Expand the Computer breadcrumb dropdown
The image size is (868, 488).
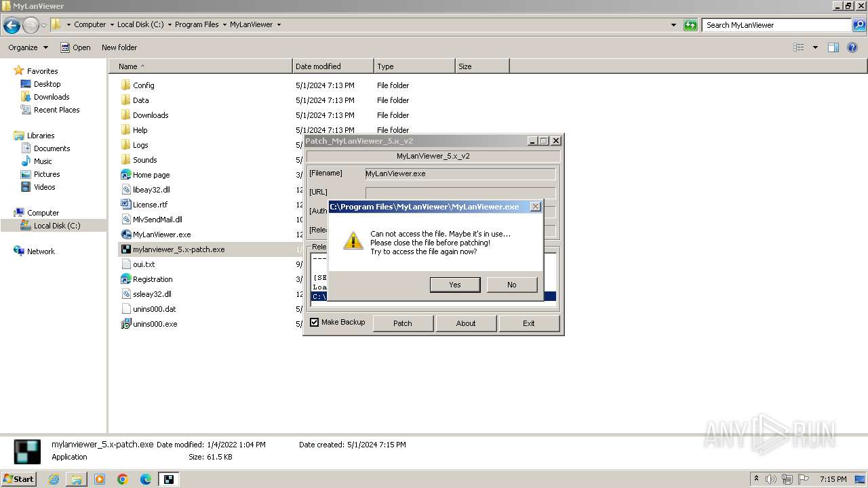(112, 24)
